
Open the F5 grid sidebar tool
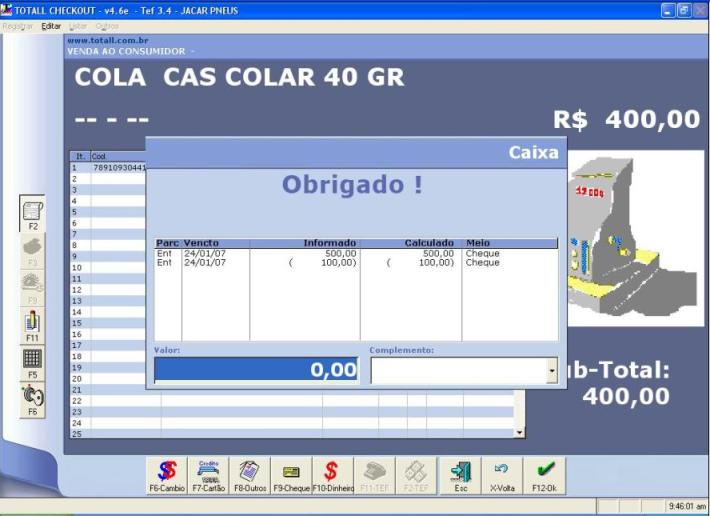click(x=33, y=363)
